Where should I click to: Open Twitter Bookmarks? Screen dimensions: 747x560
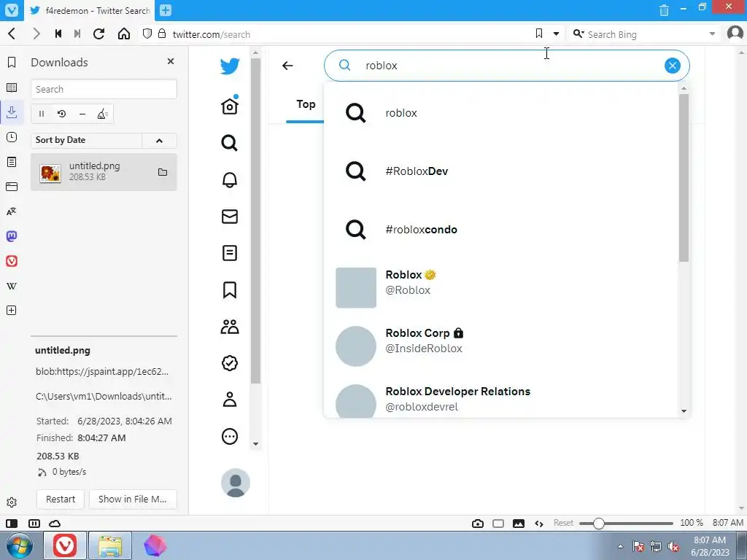pyautogui.click(x=230, y=289)
